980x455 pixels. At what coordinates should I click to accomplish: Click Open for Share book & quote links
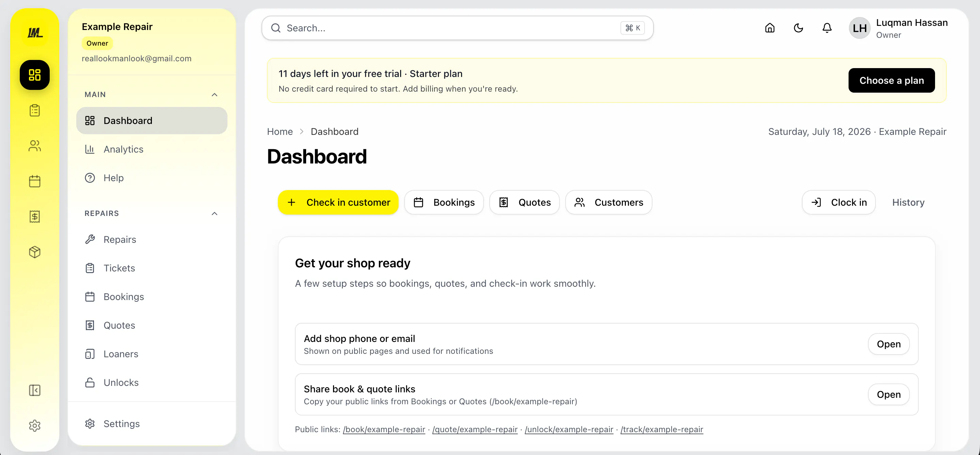888,394
